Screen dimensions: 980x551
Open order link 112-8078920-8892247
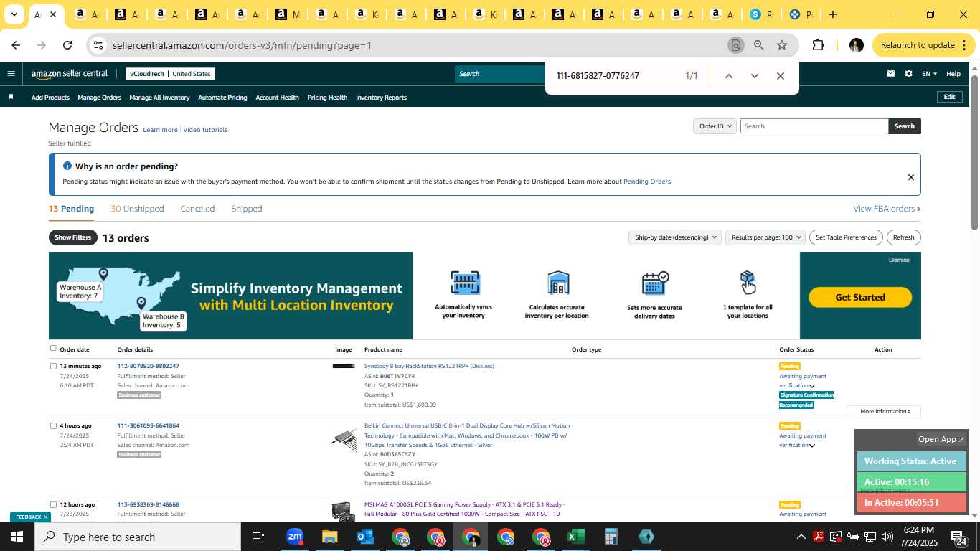tap(148, 366)
